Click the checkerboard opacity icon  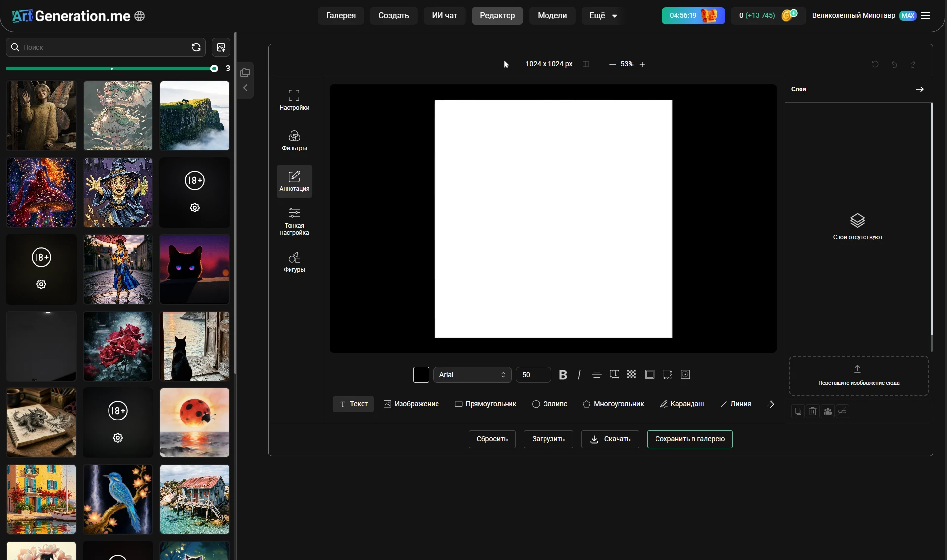tap(632, 375)
